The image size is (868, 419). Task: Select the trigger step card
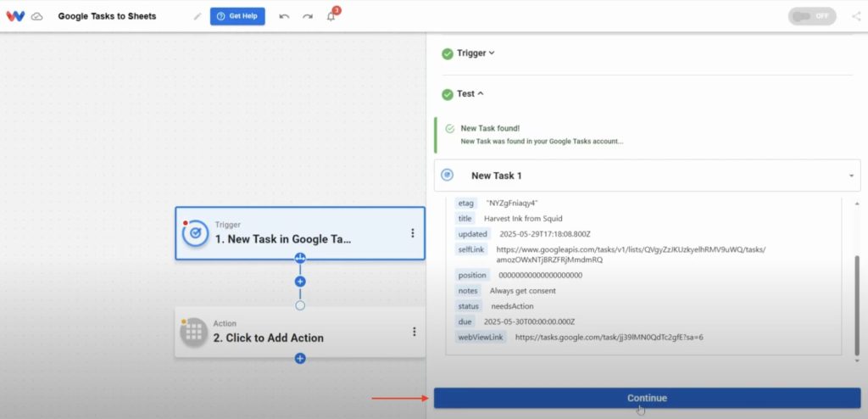[x=300, y=233]
